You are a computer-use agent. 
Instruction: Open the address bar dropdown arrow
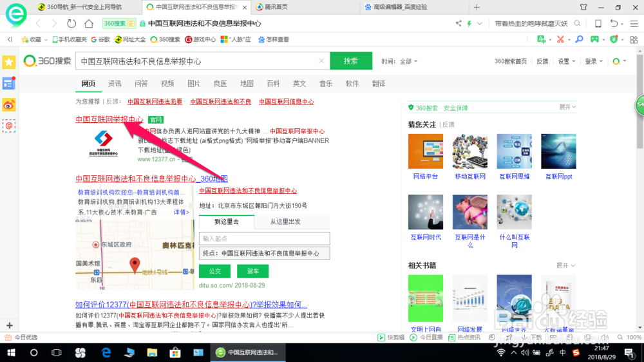(x=479, y=23)
